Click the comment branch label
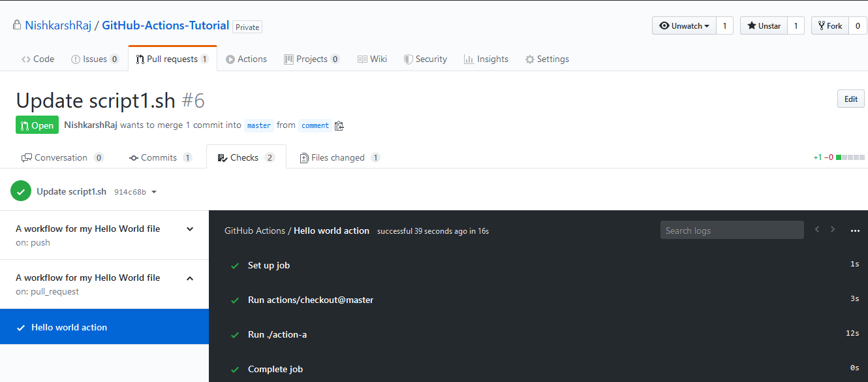The image size is (868, 382). point(315,125)
